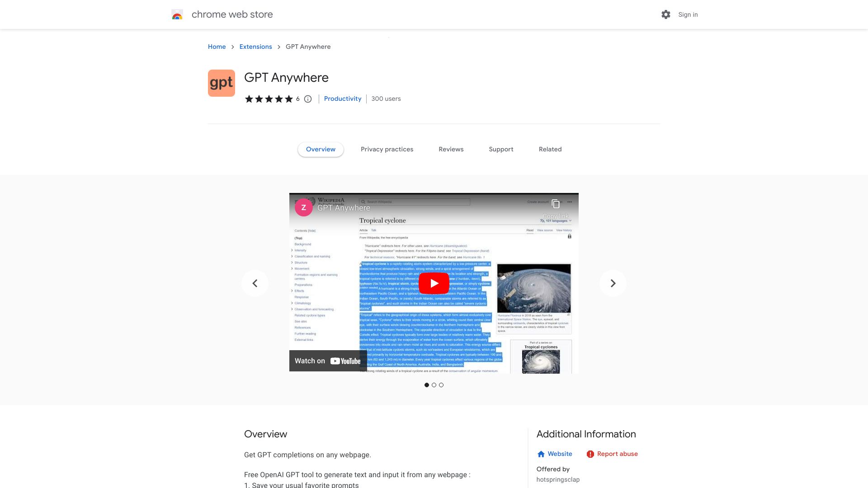Click the Website link in additional info
The height and width of the screenshot is (488, 868).
tap(559, 454)
